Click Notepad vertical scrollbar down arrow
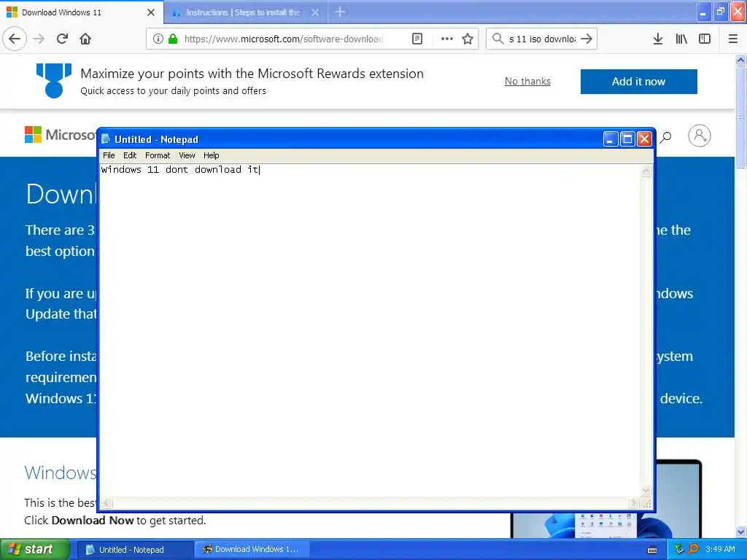This screenshot has height=560, width=747. (646, 491)
